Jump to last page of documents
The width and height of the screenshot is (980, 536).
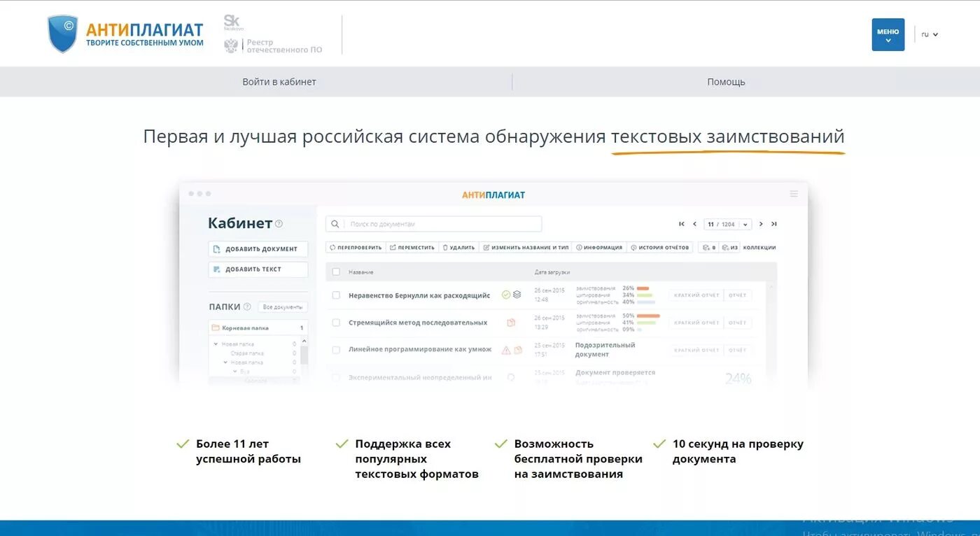(773, 224)
